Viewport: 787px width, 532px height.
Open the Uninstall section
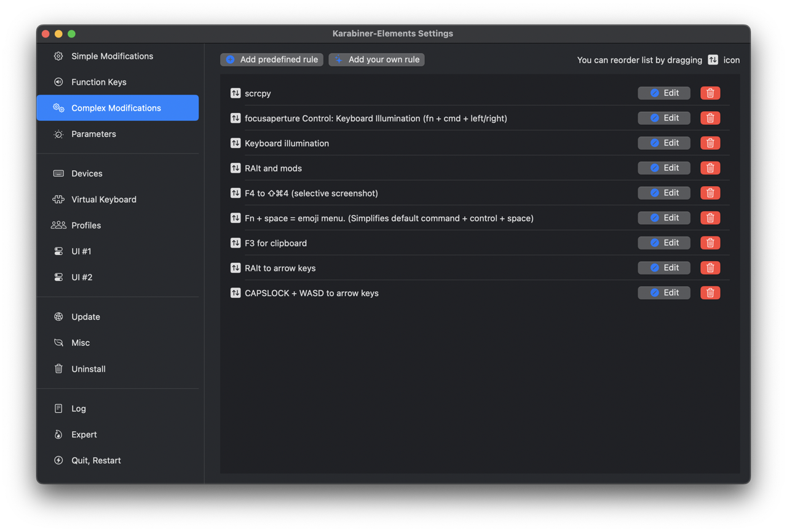pos(117,369)
